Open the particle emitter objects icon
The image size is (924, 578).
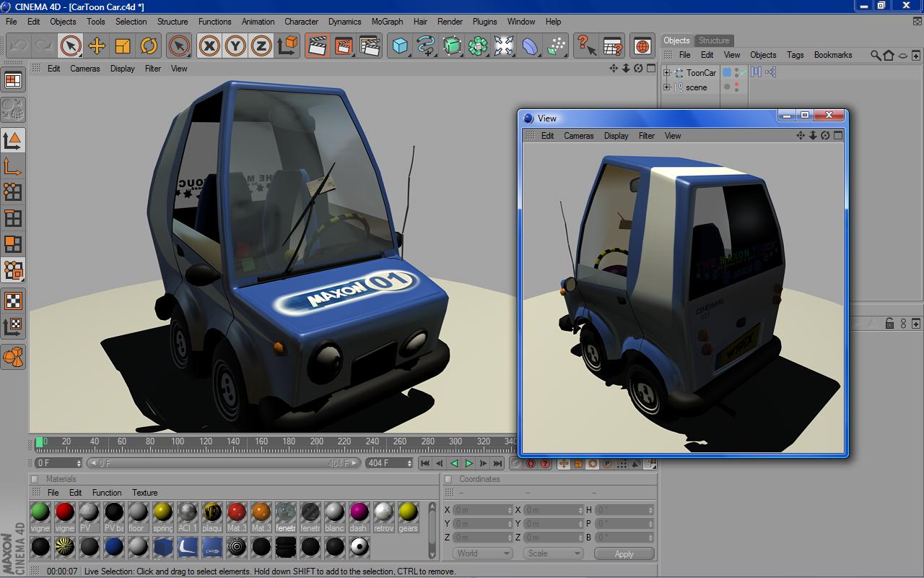pyautogui.click(x=556, y=46)
